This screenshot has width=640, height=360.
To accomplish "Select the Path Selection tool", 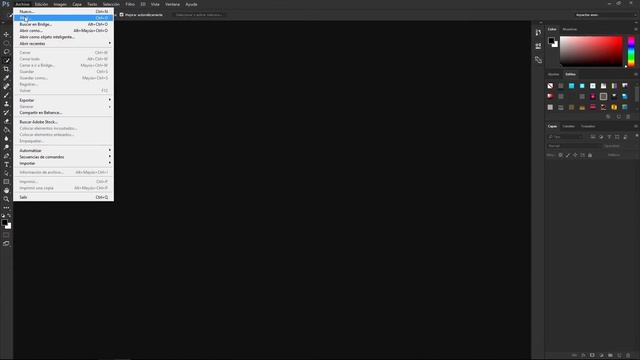I will pos(6,173).
